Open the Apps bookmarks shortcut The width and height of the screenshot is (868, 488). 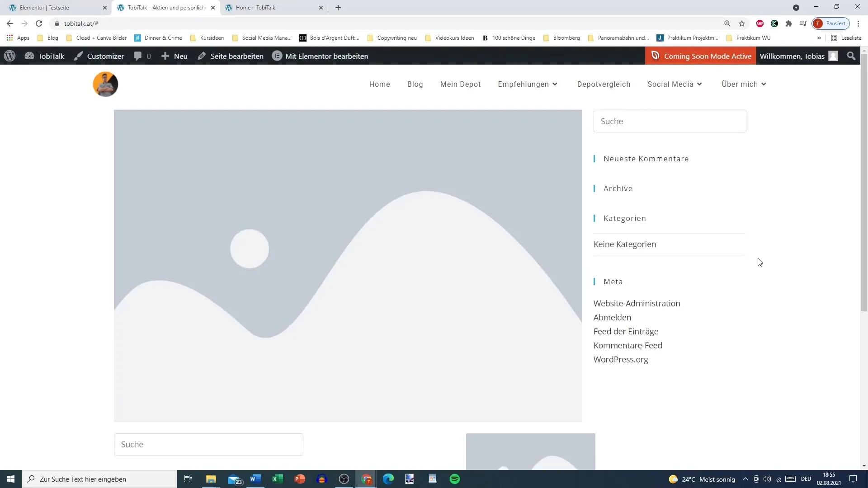pos(18,38)
